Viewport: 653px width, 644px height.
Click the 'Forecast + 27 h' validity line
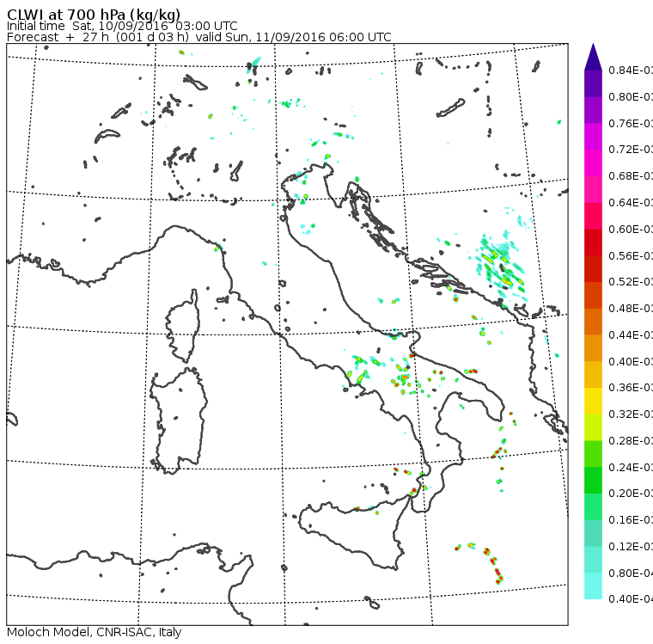click(199, 38)
